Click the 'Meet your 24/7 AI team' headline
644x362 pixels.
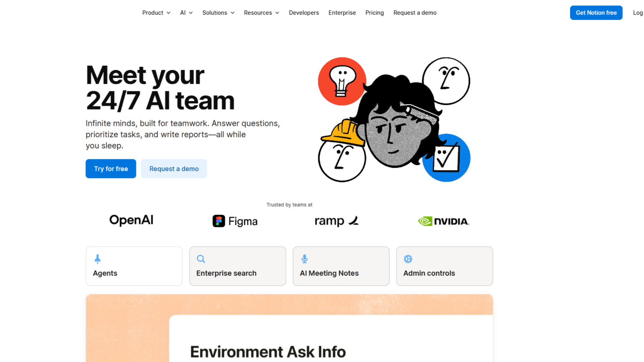[160, 88]
